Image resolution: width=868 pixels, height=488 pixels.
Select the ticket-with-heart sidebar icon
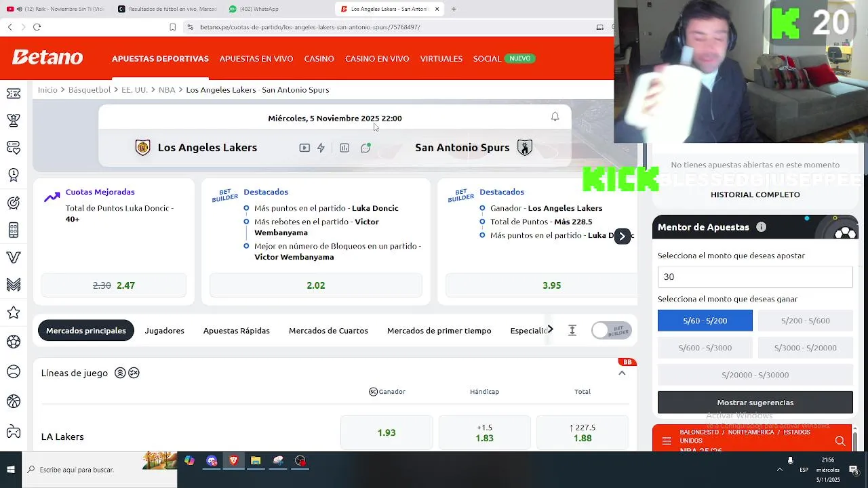pos(14,147)
